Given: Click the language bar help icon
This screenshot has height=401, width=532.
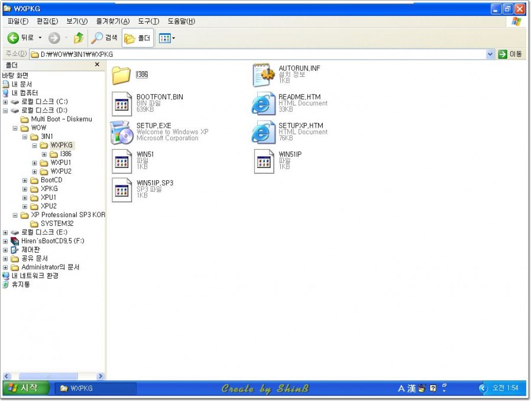Looking at the screenshot, I should [433, 388].
